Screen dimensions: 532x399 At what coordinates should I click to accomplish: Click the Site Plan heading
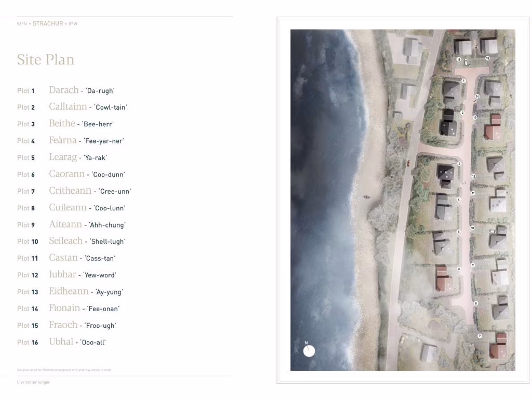click(x=46, y=60)
